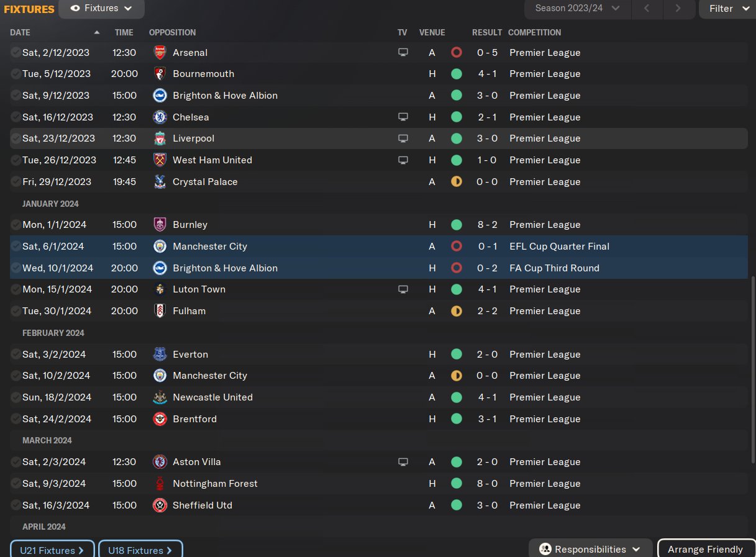Screen dimensions: 756x557
Task: Open the Responsibilities menu button
Action: (590, 549)
